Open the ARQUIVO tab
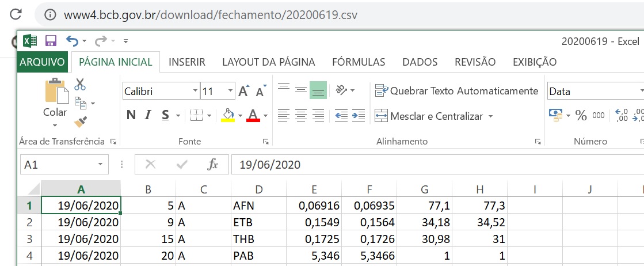 (43, 62)
